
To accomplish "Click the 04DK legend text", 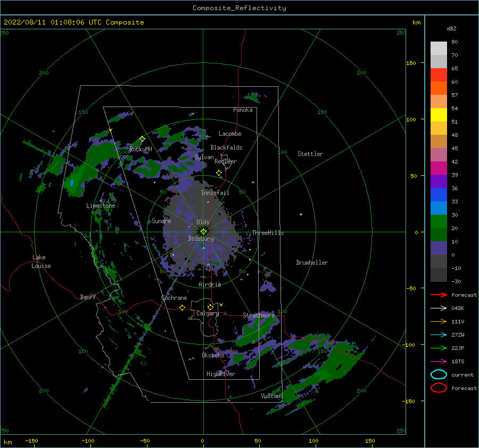I will click(x=458, y=308).
